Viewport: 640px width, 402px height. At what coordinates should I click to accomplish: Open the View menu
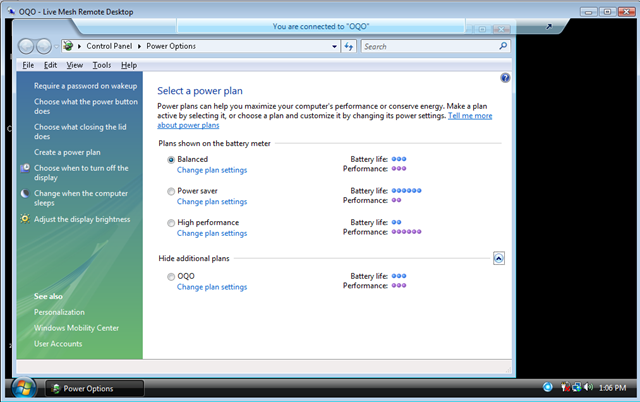pyautogui.click(x=75, y=65)
